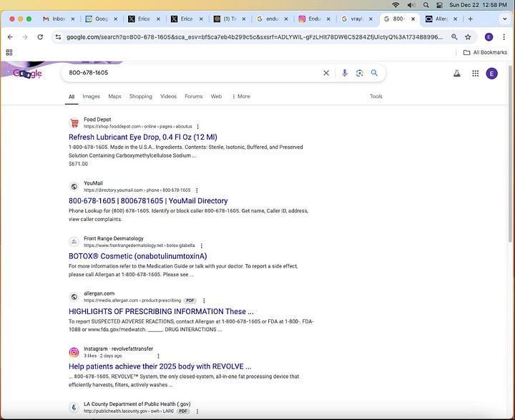
Task: Select the Images search filter
Action: tap(91, 97)
